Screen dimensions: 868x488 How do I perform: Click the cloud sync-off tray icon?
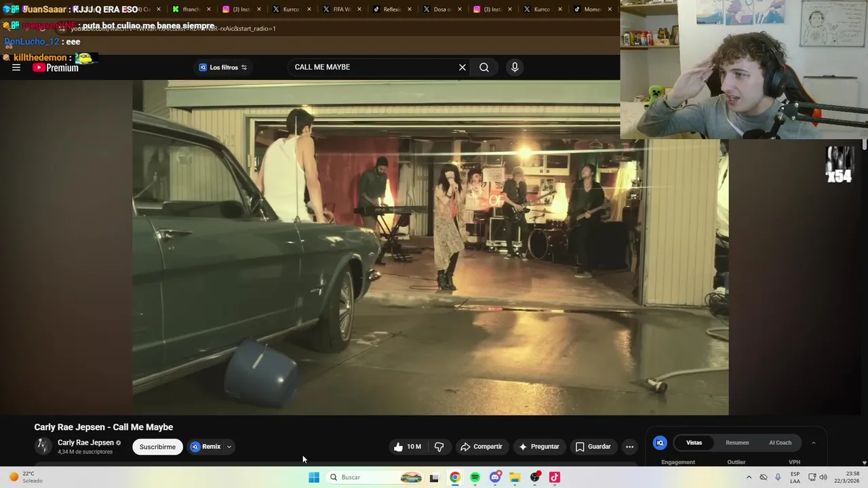(x=764, y=477)
